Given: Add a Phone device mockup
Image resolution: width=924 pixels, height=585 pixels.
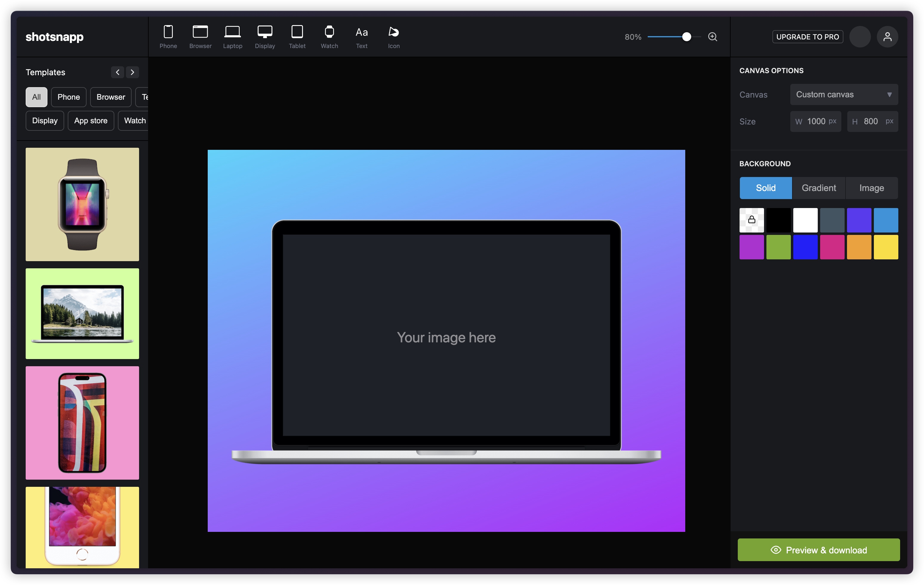Looking at the screenshot, I should [x=168, y=37].
